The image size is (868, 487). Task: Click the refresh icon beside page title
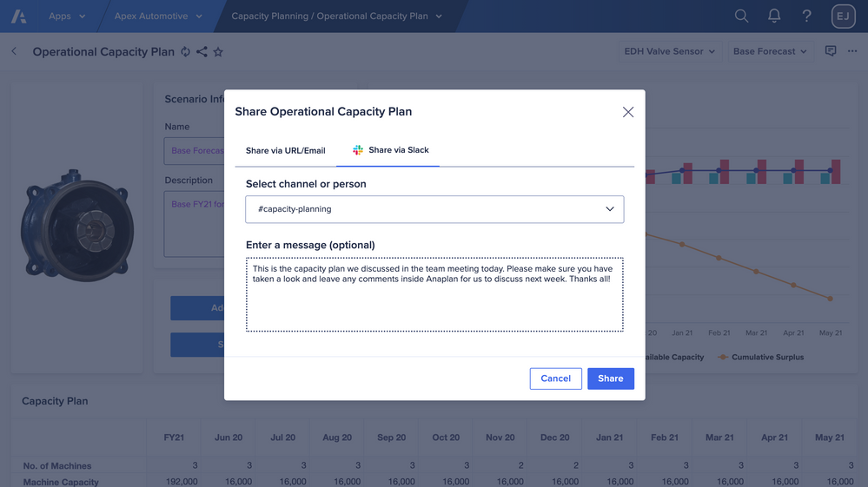185,52
